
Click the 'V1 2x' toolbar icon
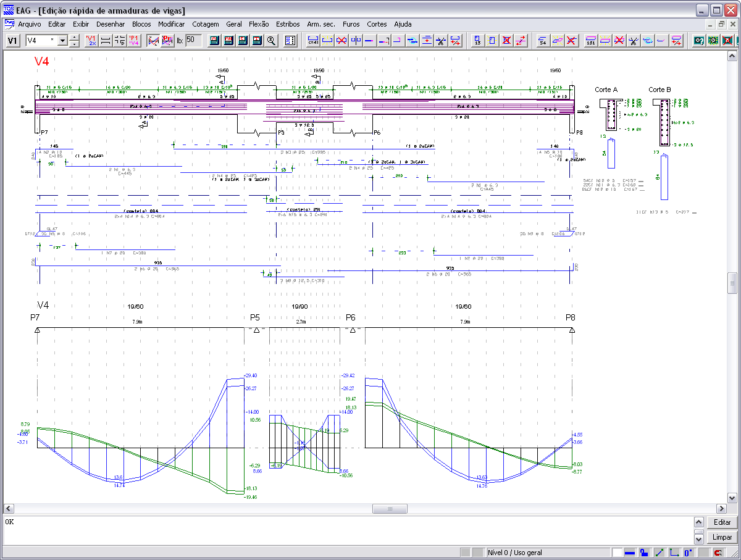coord(92,41)
